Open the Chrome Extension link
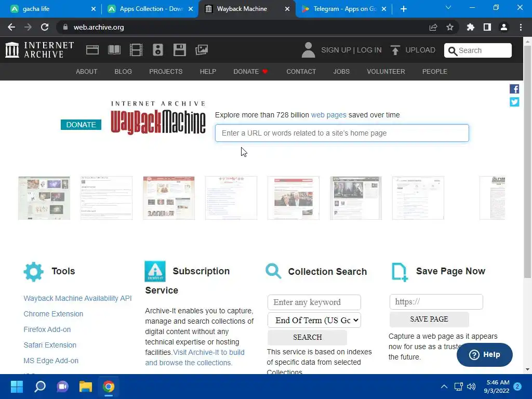This screenshot has width=532, height=399. pyautogui.click(x=54, y=314)
